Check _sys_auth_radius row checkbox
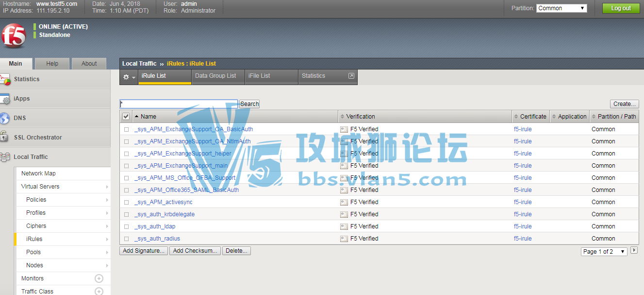Viewport: 644px width, 295px height. pyautogui.click(x=126, y=239)
